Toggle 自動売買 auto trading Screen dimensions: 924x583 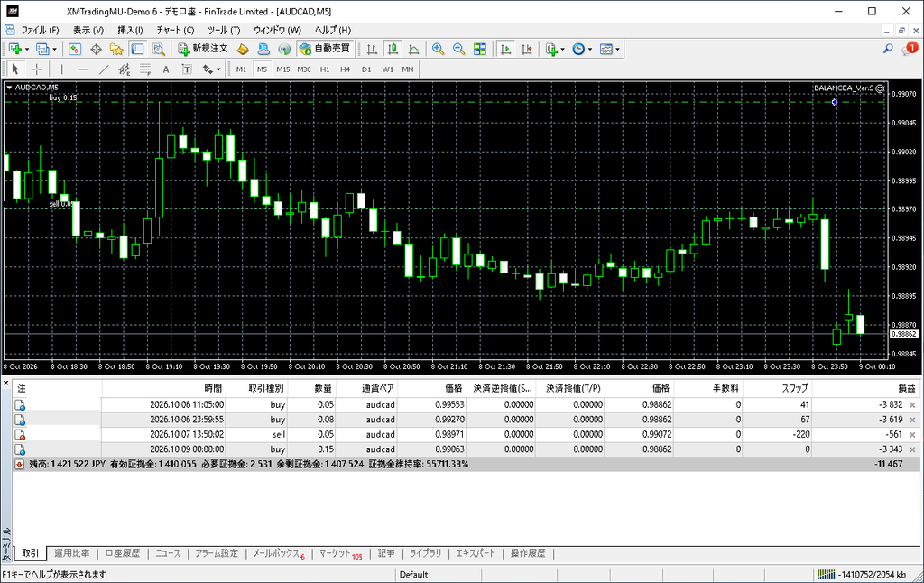(325, 49)
